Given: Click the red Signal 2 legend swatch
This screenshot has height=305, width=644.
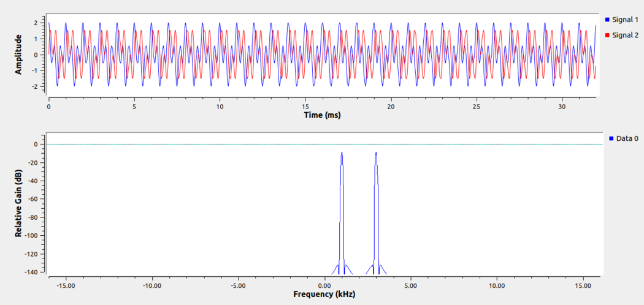Looking at the screenshot, I should click(x=607, y=35).
